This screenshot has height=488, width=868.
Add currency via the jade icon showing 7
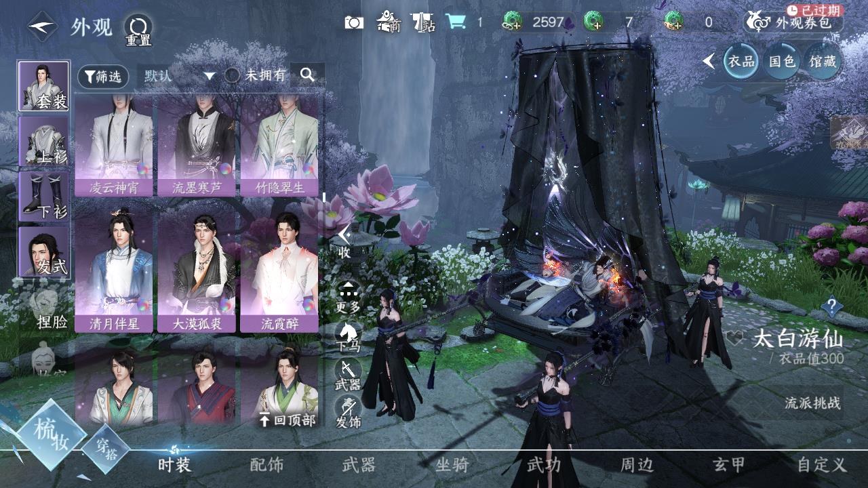593,22
